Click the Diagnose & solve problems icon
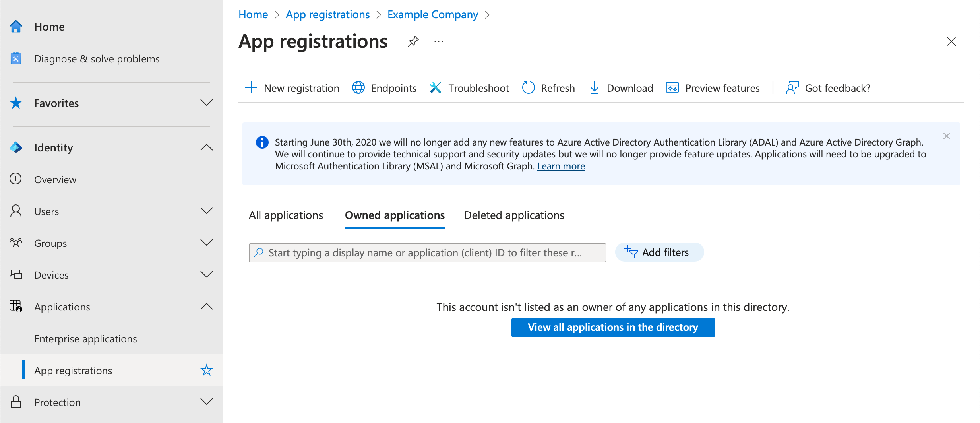Viewport: 980px width, 423px height. point(16,59)
